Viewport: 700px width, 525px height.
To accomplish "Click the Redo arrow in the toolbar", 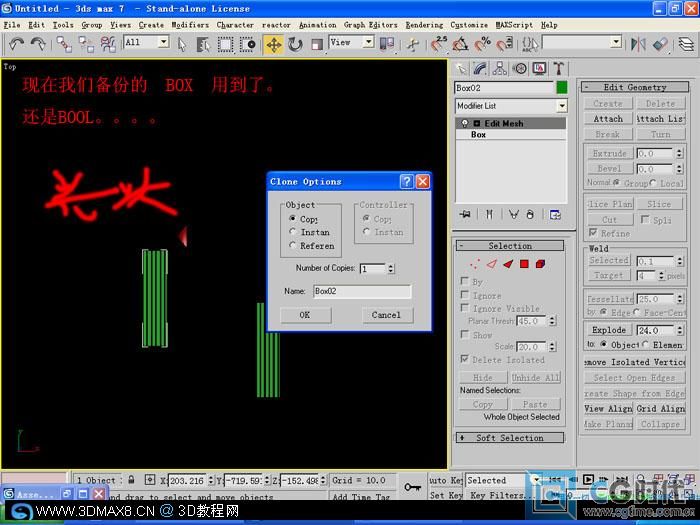I will [38, 44].
